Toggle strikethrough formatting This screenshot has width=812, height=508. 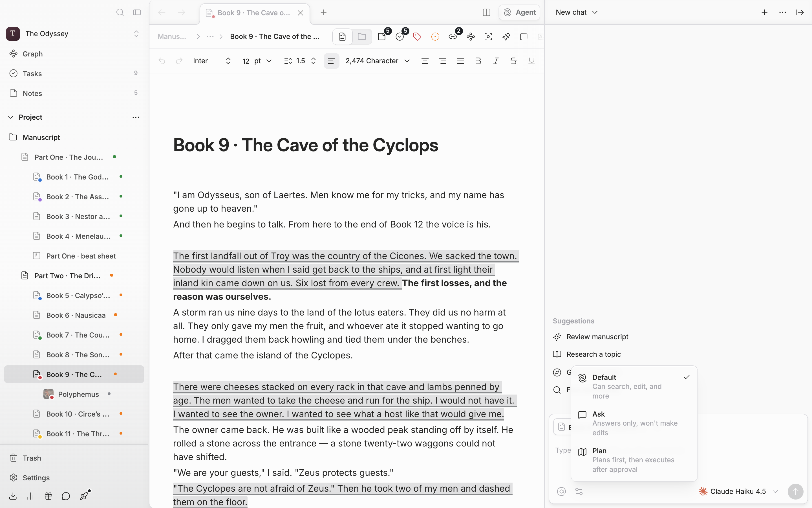coord(513,61)
